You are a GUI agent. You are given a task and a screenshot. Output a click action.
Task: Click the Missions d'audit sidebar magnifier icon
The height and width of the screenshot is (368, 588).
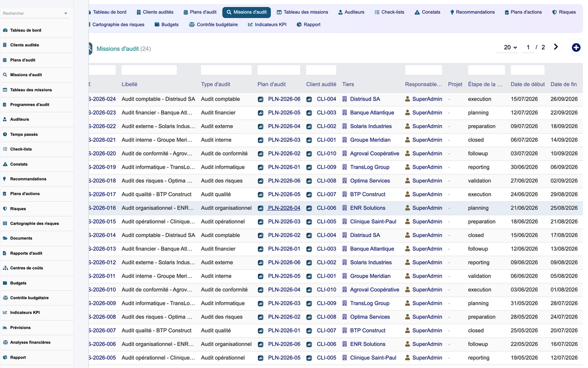5,75
